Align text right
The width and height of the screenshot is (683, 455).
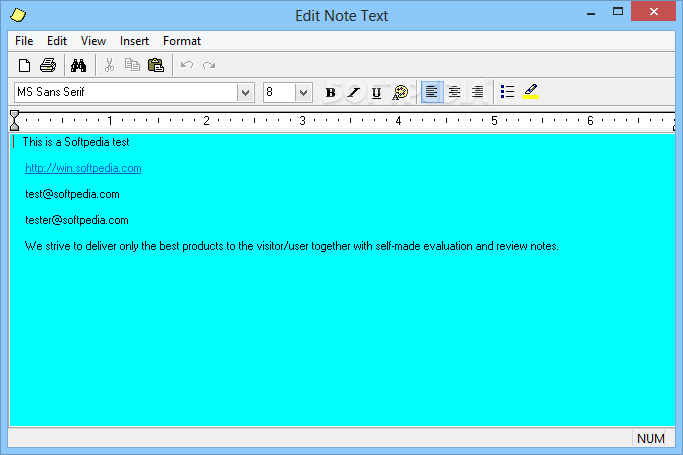click(x=477, y=92)
